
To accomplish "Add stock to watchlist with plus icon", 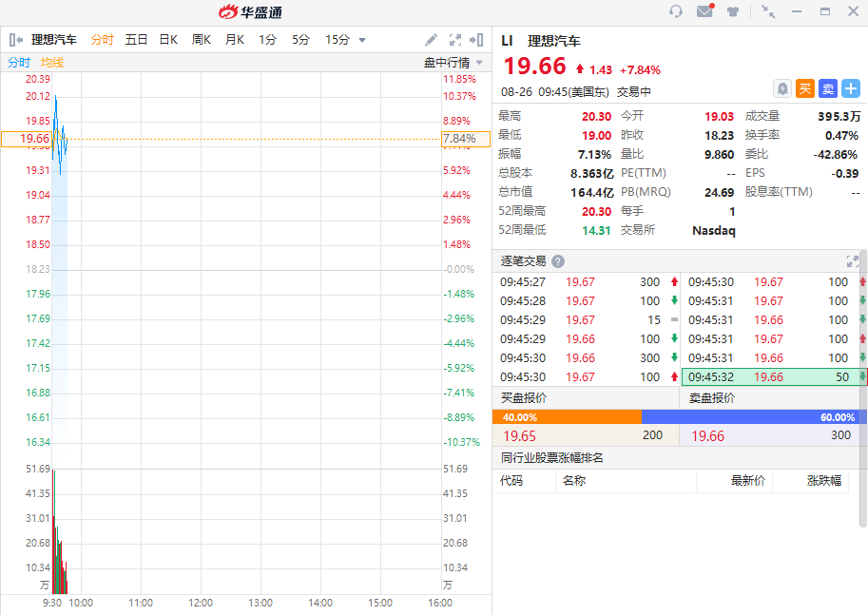I will [x=851, y=88].
